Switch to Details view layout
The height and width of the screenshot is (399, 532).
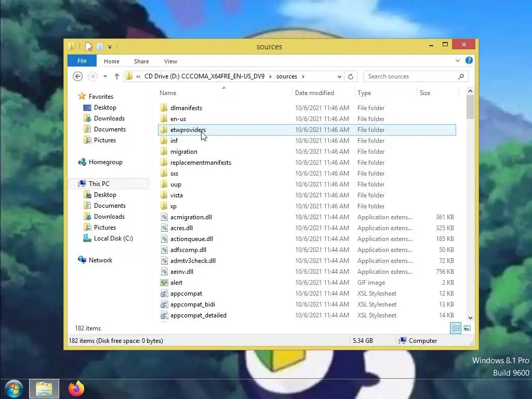(x=456, y=328)
